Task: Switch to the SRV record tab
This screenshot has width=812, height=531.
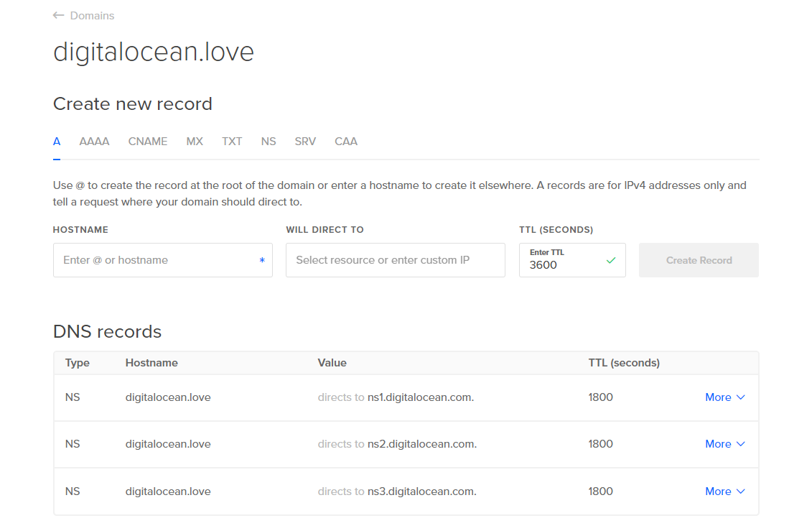Action: 305,142
